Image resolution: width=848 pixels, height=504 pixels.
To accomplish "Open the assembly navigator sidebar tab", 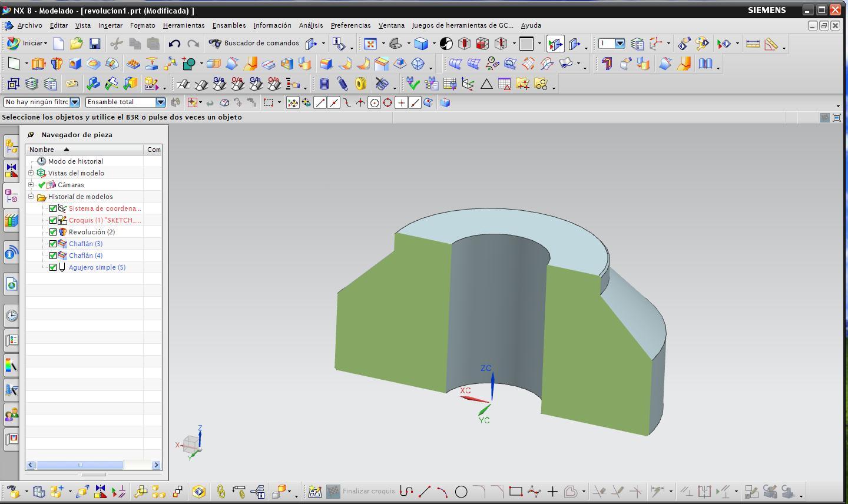I will click(11, 145).
